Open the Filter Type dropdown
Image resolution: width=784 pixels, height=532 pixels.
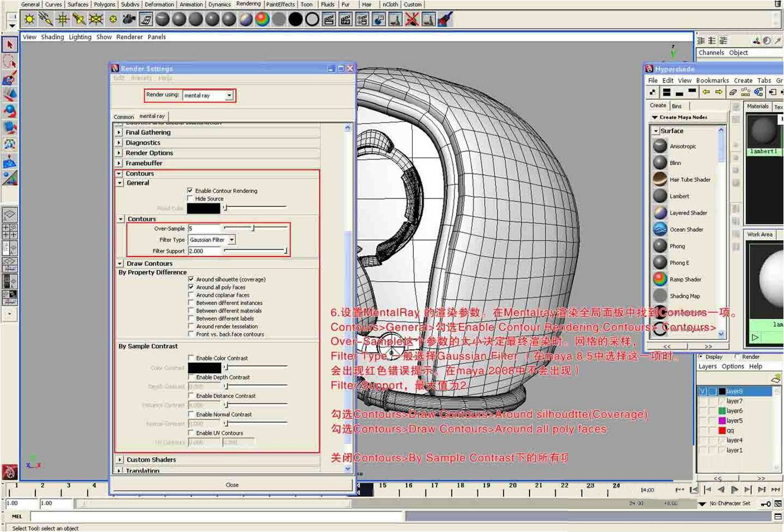click(211, 240)
